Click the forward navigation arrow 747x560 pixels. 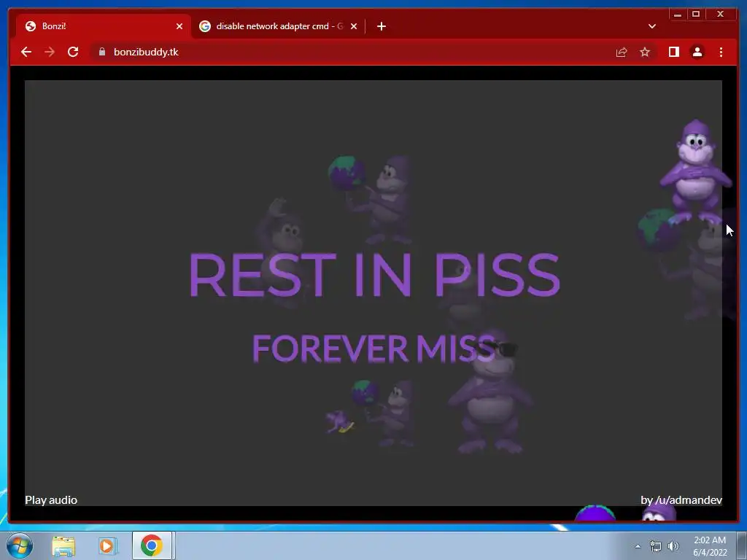click(x=50, y=52)
